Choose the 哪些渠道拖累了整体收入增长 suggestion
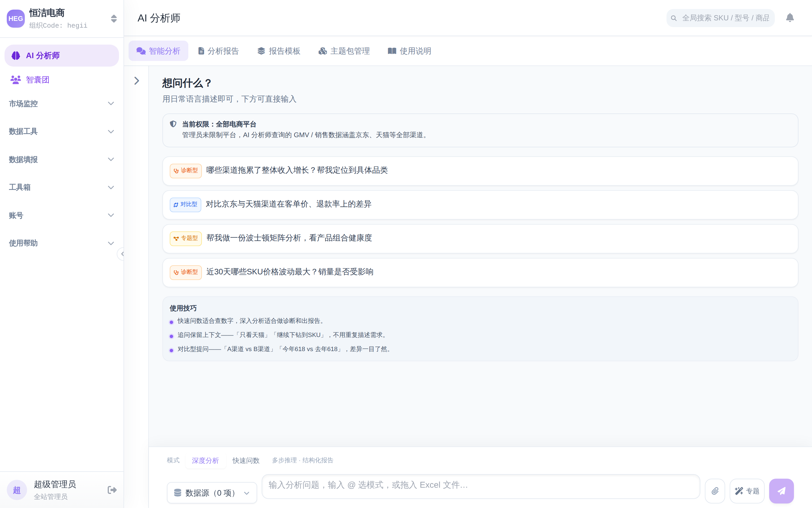This screenshot has width=812, height=508. [x=480, y=171]
